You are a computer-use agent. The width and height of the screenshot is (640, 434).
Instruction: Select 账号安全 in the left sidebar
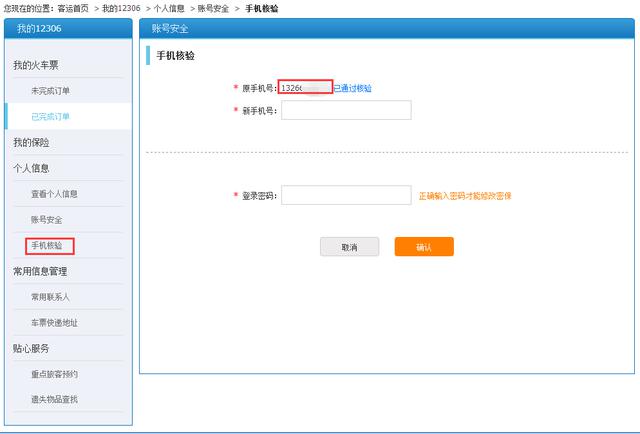(x=47, y=219)
